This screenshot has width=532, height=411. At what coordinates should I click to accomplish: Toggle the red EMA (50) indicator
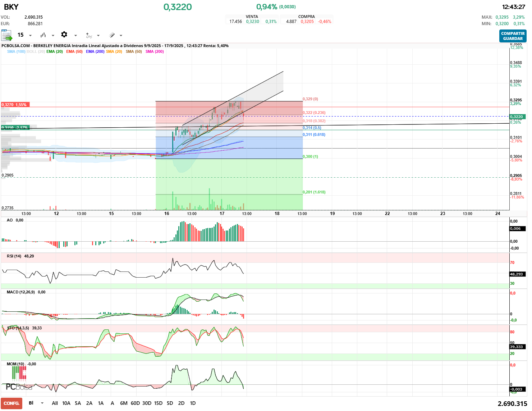(74, 51)
